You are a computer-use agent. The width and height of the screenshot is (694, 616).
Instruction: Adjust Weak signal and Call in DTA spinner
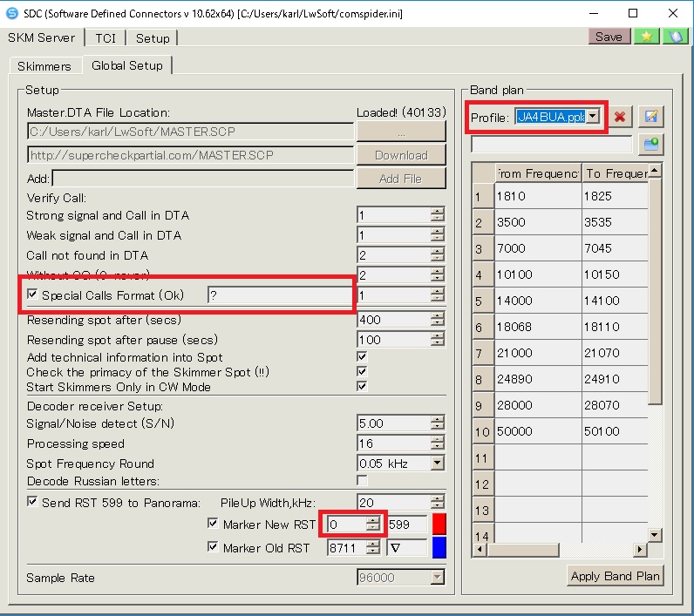(437, 235)
